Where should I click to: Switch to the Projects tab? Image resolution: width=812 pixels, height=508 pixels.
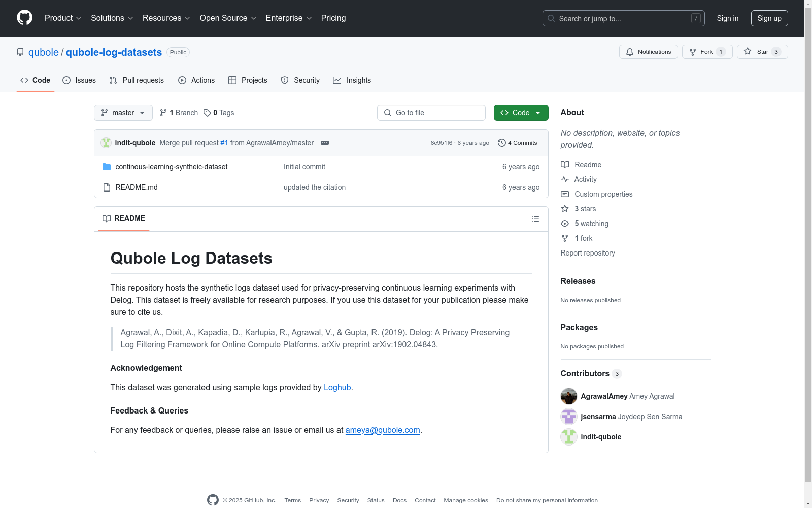248,80
